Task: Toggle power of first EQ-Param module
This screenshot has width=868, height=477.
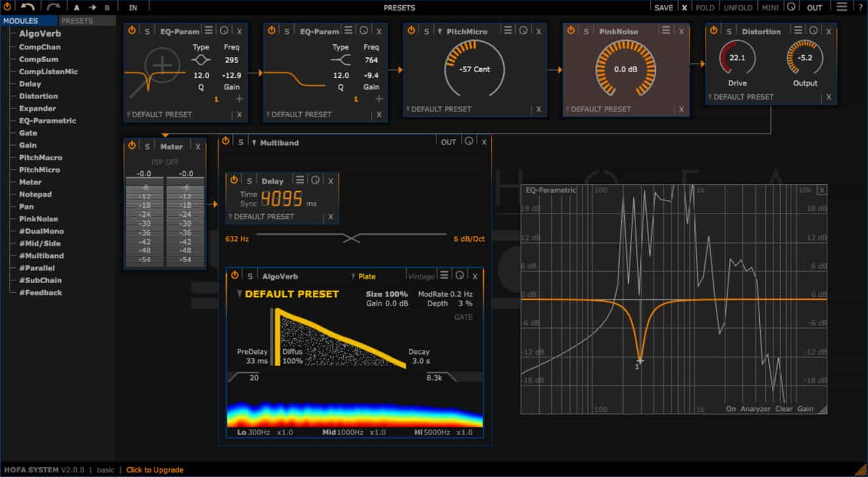Action: 132,31
